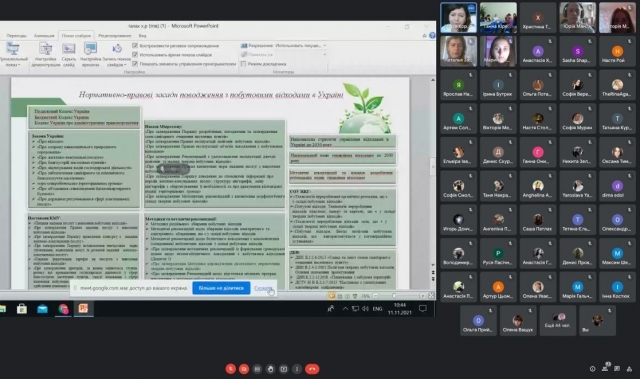The width and height of the screenshot is (640, 379).
Task: Start slideshow from status bar icon
Action: 355,295
